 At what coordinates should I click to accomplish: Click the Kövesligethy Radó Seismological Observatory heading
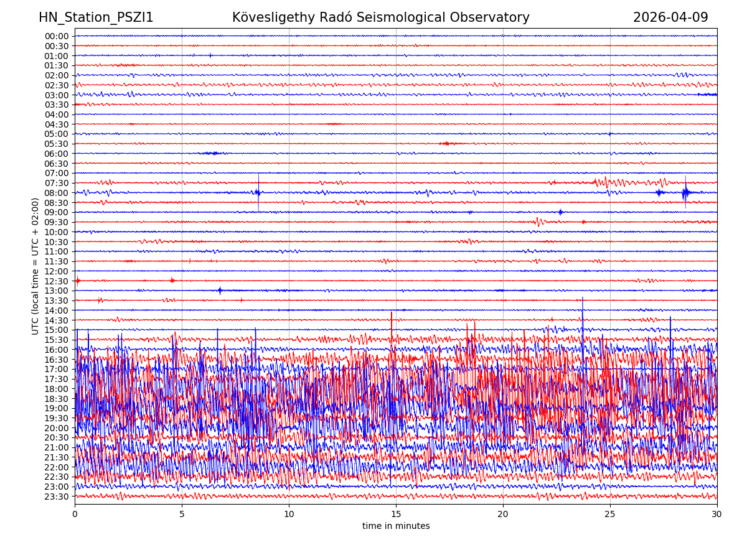(x=380, y=17)
